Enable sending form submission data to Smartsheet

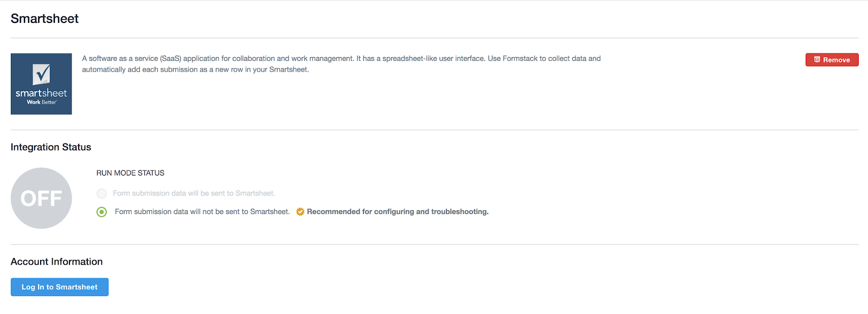(x=101, y=193)
